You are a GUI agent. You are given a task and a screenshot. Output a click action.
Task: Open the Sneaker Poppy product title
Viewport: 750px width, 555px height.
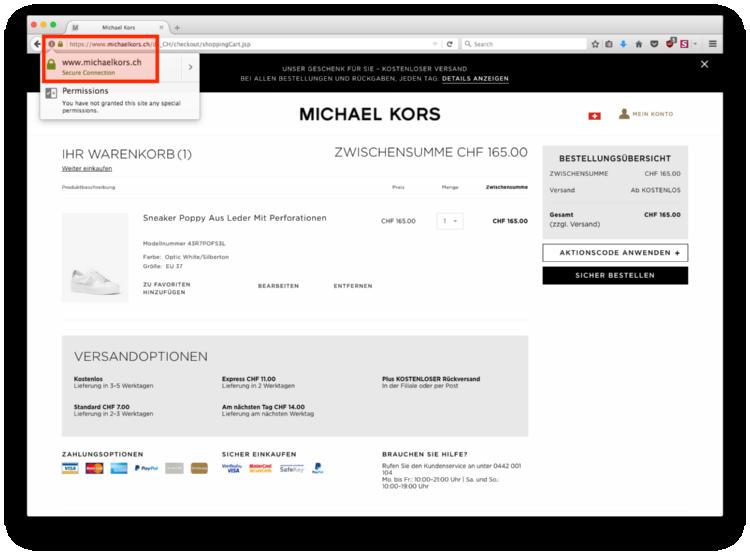pos(234,218)
